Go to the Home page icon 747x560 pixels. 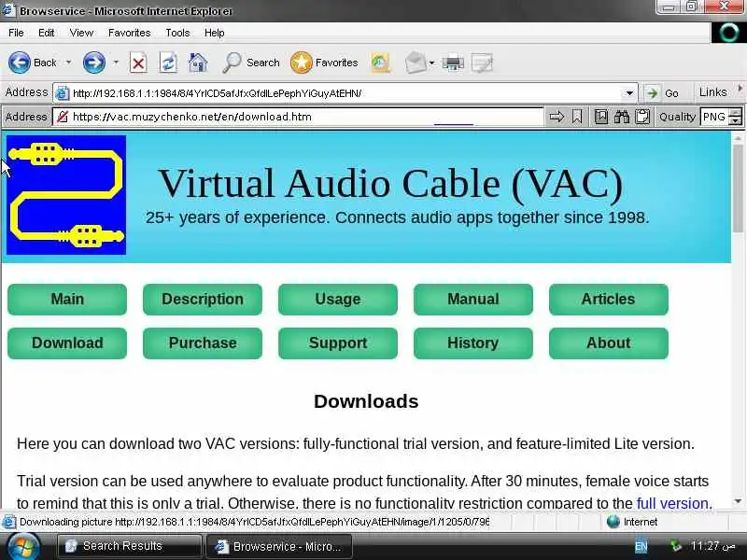click(198, 63)
